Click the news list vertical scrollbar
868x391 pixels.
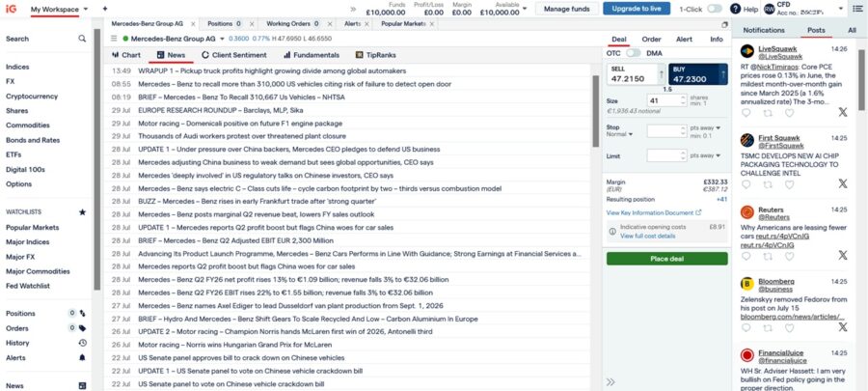596,111
